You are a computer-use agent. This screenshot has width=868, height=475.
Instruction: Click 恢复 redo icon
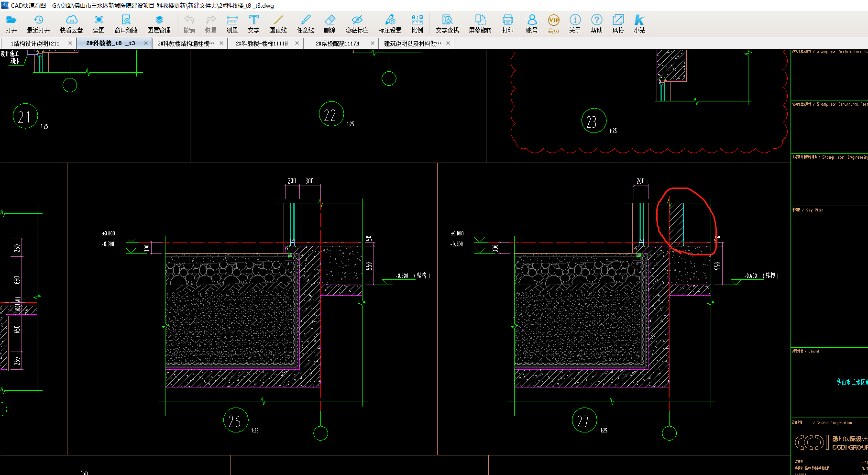(x=211, y=23)
